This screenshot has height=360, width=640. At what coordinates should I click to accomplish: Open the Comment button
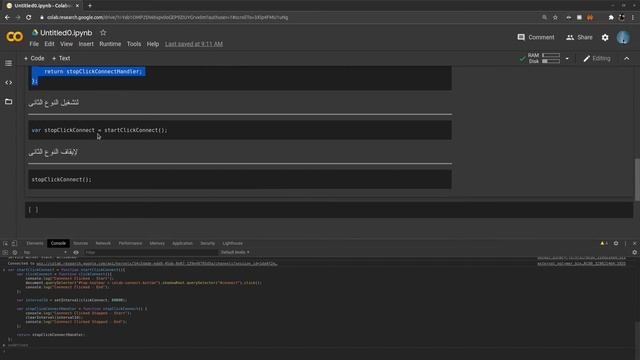536,38
